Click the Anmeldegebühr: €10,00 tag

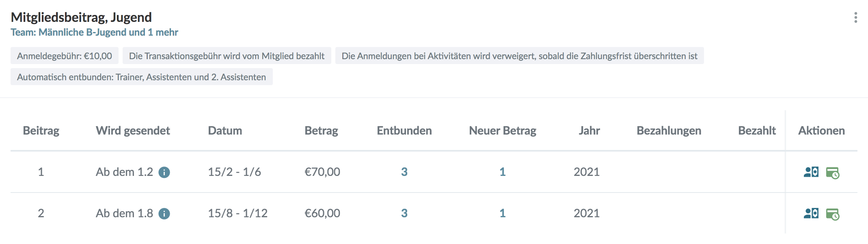pyautogui.click(x=65, y=56)
